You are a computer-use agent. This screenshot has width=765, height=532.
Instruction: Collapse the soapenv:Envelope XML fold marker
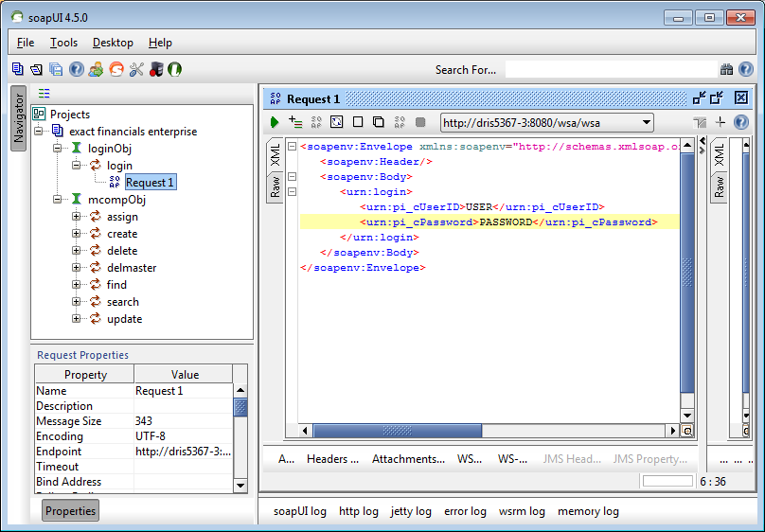point(292,147)
